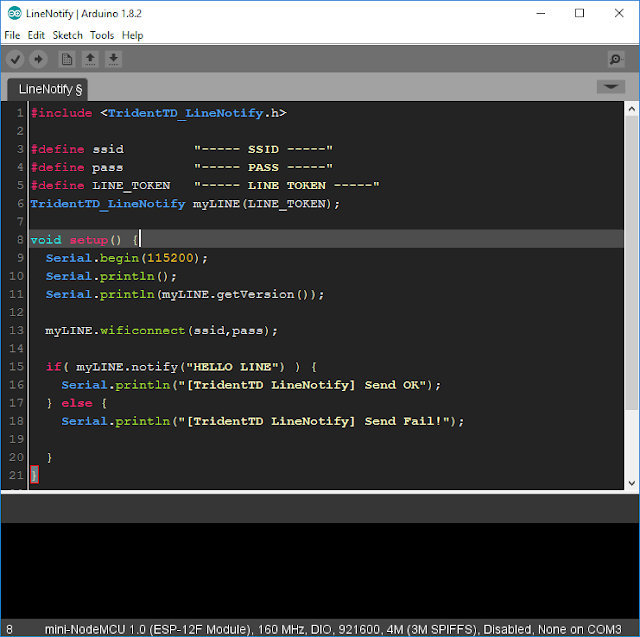
Task: Open the Edit menu
Action: pos(36,36)
